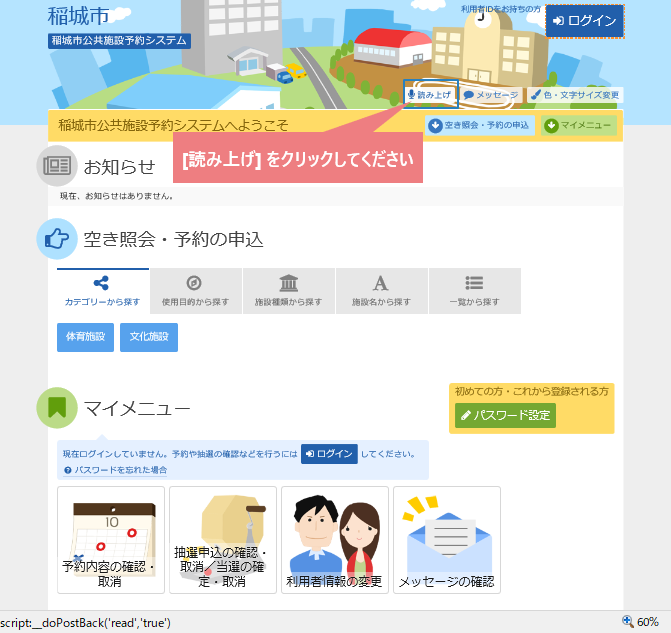This screenshot has width=671, height=633.
Task: Click the zoom level 60% indicator
Action: (x=640, y=622)
